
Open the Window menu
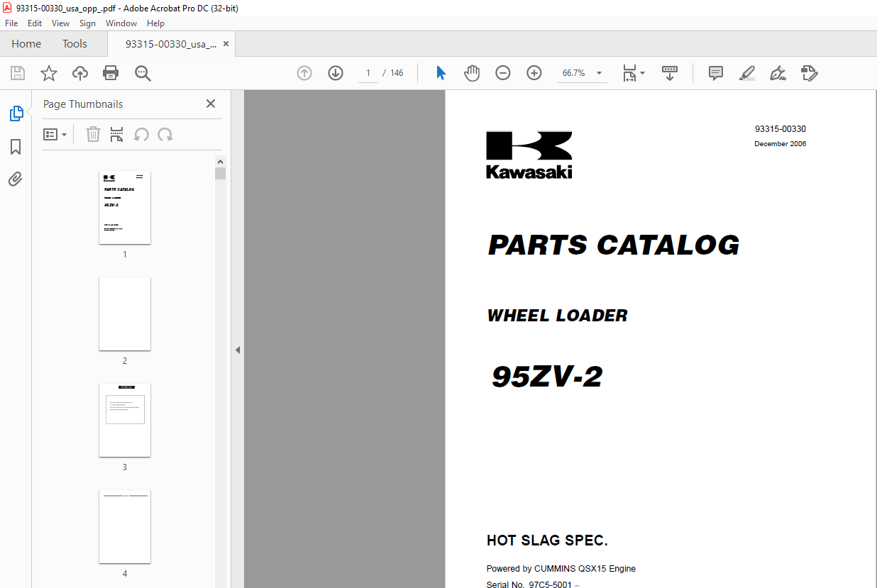pyautogui.click(x=121, y=23)
